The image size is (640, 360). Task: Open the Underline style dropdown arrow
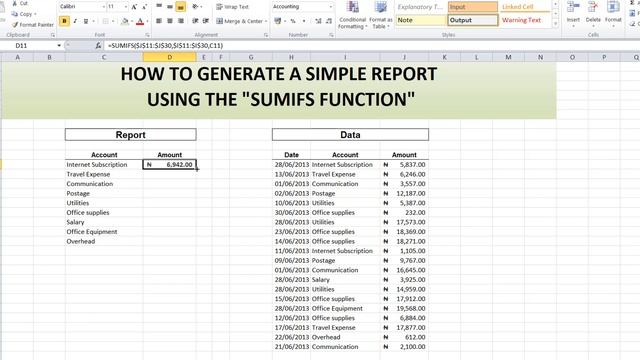pyautogui.click(x=93, y=21)
